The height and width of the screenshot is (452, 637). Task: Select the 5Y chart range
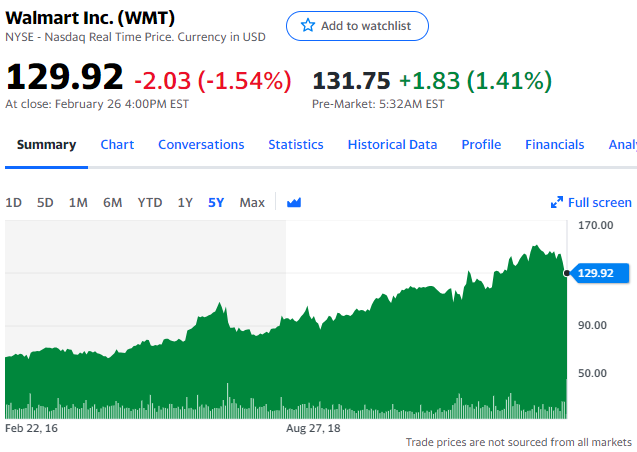tap(216, 202)
